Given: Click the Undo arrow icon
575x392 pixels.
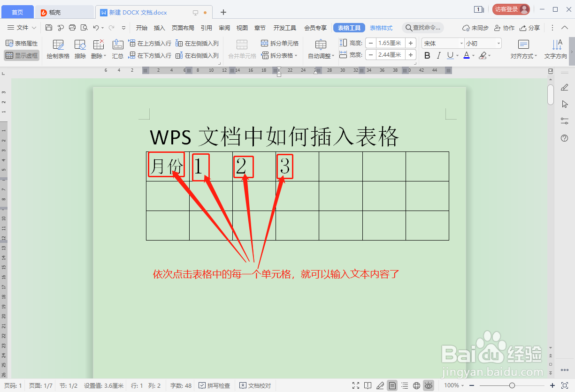Looking at the screenshot, I should (96, 28).
